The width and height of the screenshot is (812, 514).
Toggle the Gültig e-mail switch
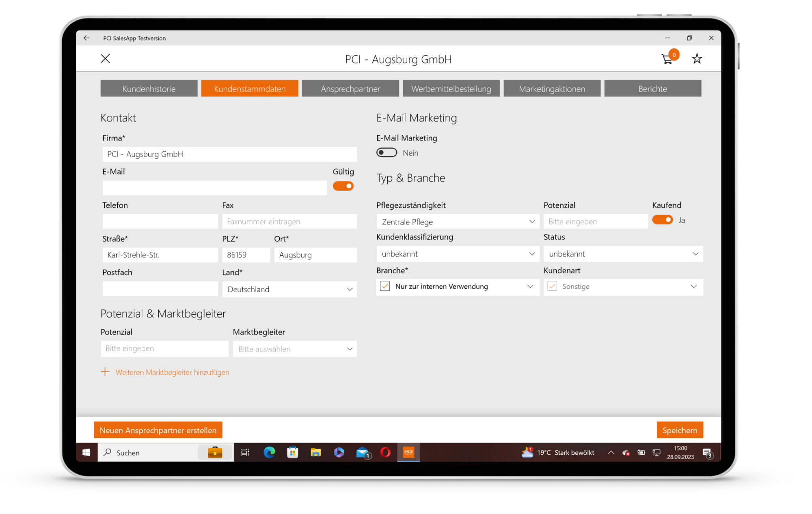pos(343,186)
